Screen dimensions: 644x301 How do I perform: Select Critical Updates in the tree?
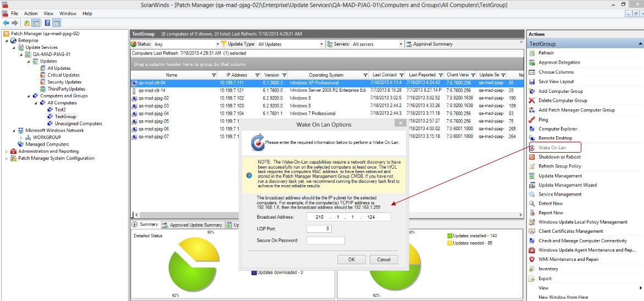click(63, 75)
